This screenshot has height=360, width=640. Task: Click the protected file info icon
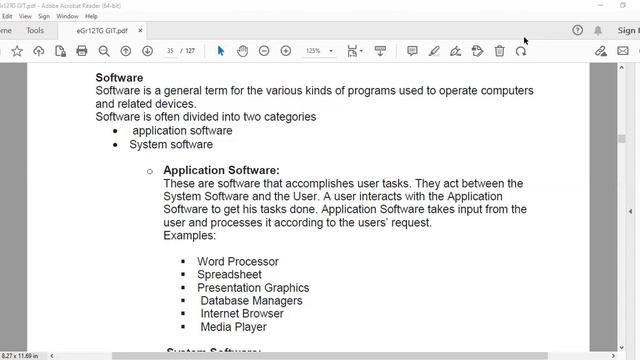pyautogui.click(x=60, y=51)
